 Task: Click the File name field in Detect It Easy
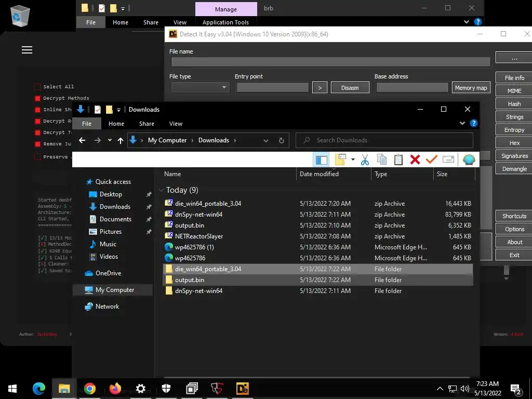pyautogui.click(x=330, y=62)
